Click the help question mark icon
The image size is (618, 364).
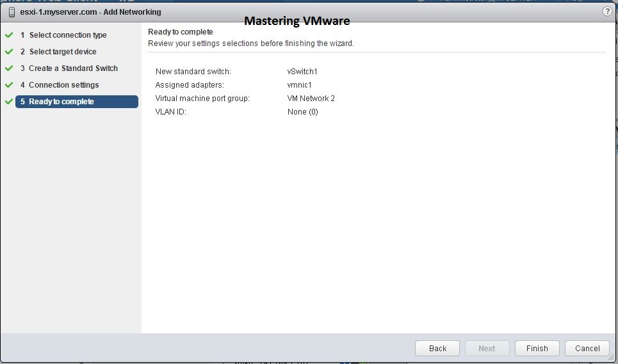point(607,12)
